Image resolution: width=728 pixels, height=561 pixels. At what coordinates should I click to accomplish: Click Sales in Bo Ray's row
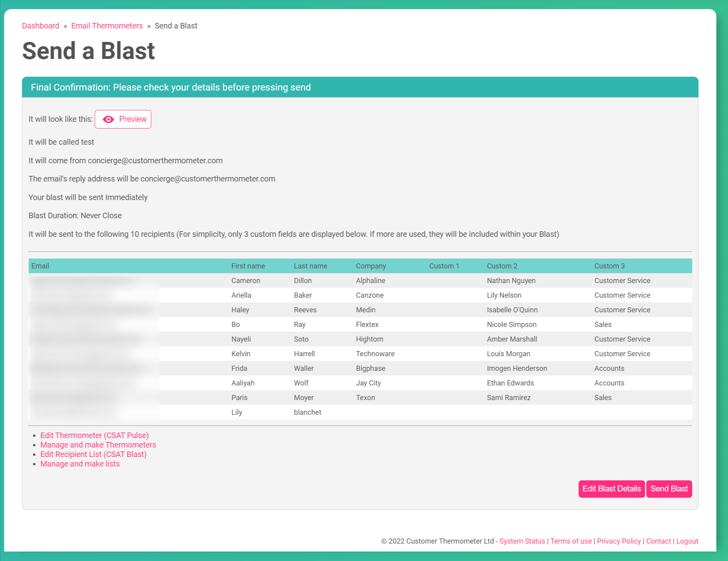click(x=603, y=325)
